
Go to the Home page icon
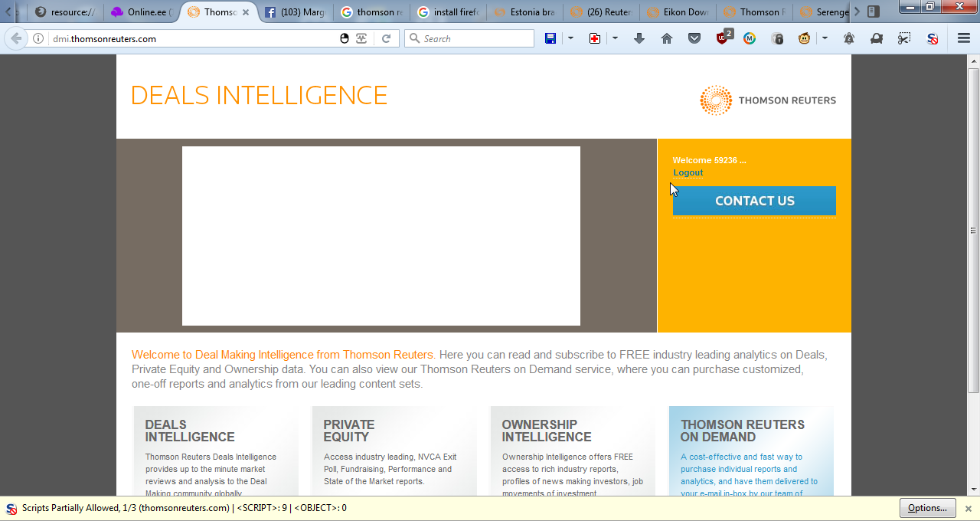pyautogui.click(x=667, y=38)
